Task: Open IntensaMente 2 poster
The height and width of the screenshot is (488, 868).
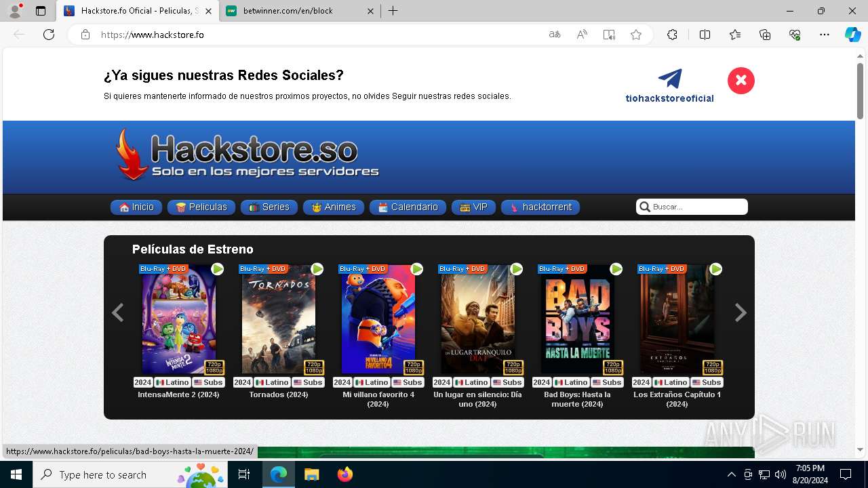Action: click(x=178, y=319)
